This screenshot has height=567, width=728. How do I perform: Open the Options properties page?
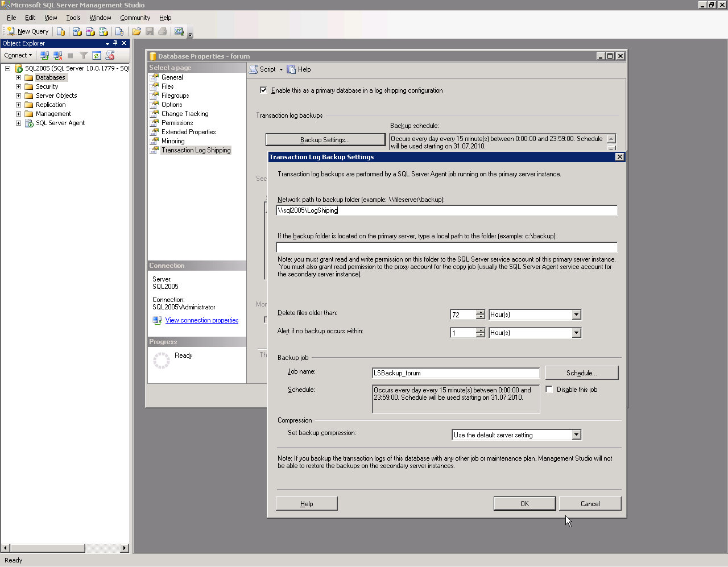(172, 105)
